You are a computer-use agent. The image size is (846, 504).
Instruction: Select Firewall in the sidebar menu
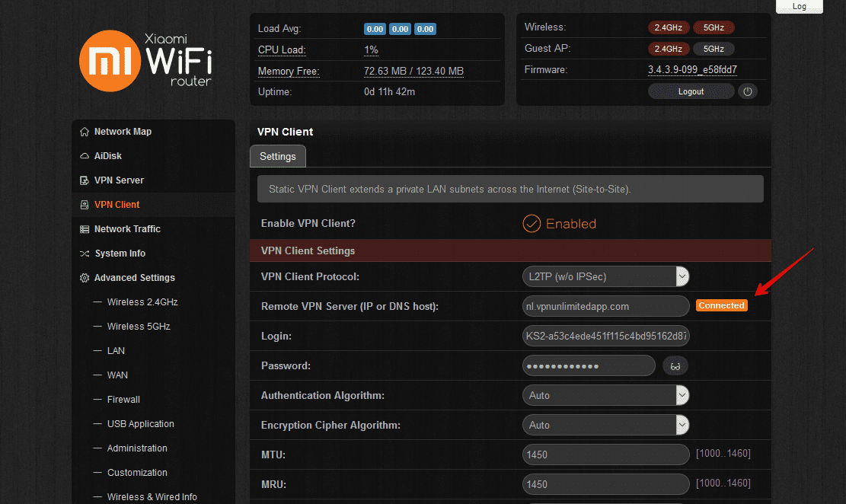(125, 399)
